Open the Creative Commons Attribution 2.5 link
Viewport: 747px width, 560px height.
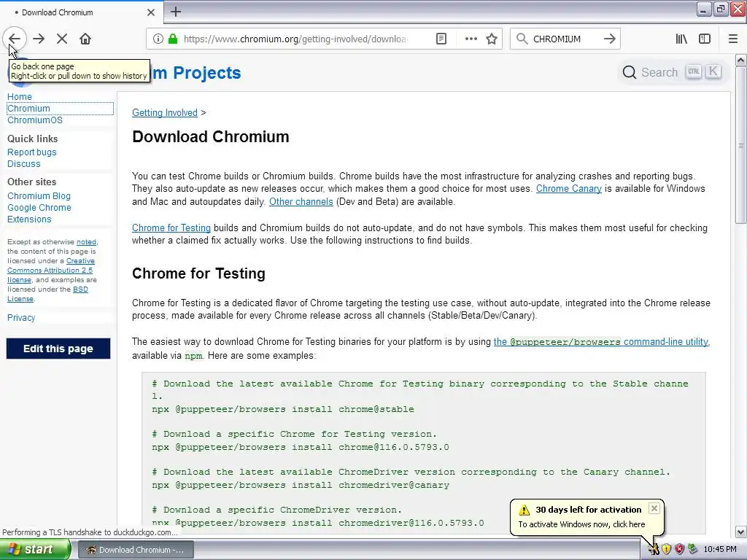point(50,270)
